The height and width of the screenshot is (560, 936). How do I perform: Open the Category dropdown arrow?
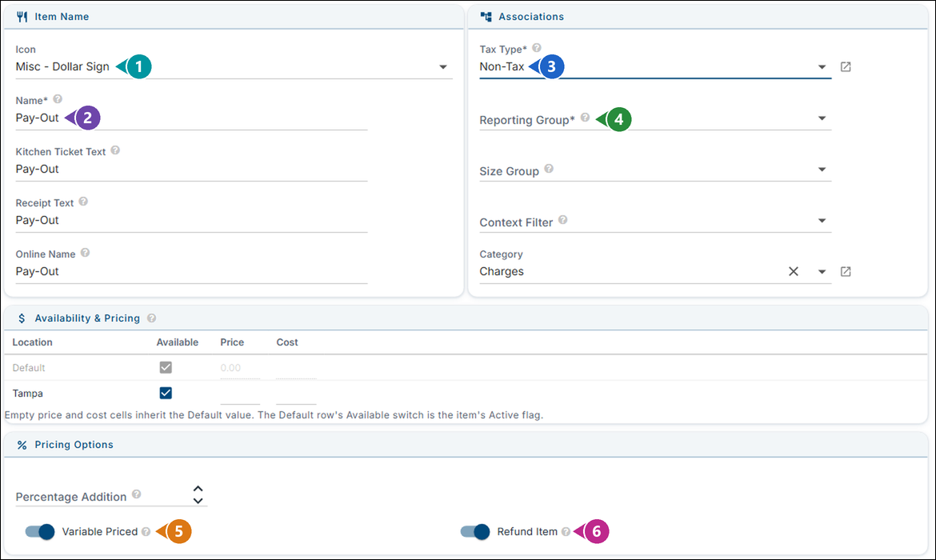coord(822,272)
